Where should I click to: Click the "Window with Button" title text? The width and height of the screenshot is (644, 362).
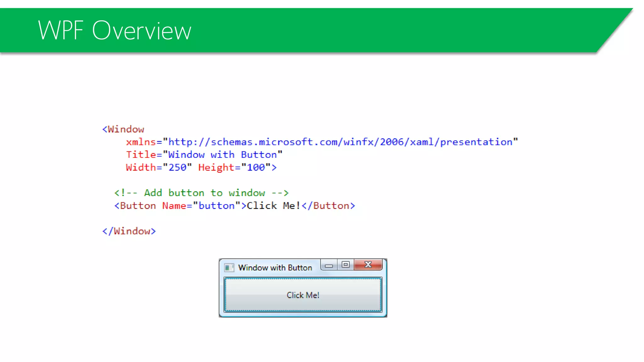coord(275,268)
